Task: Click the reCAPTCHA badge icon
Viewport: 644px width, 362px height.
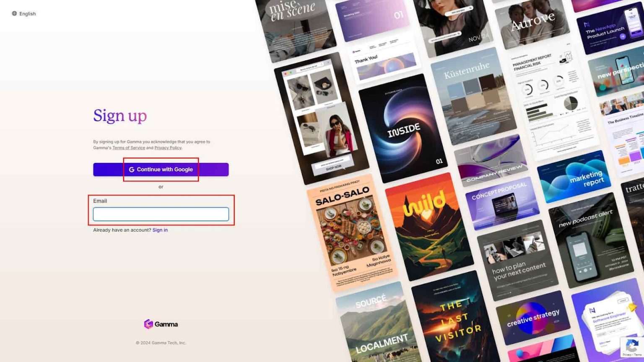Action: click(632, 347)
